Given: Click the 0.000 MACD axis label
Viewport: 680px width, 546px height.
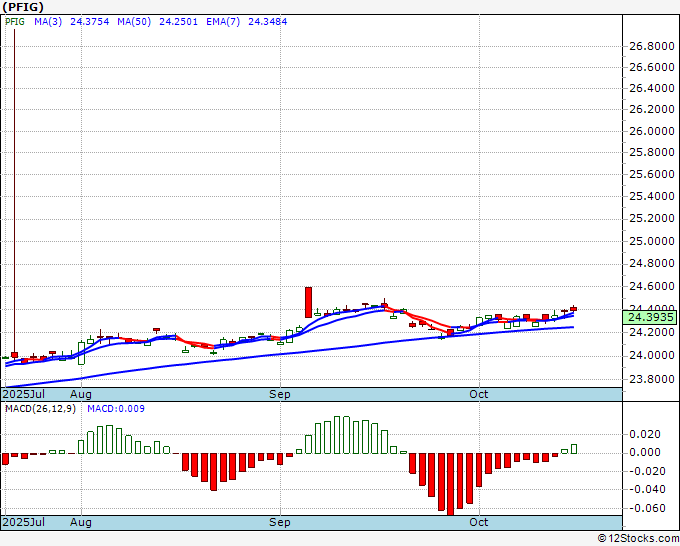Looking at the screenshot, I should [646, 452].
